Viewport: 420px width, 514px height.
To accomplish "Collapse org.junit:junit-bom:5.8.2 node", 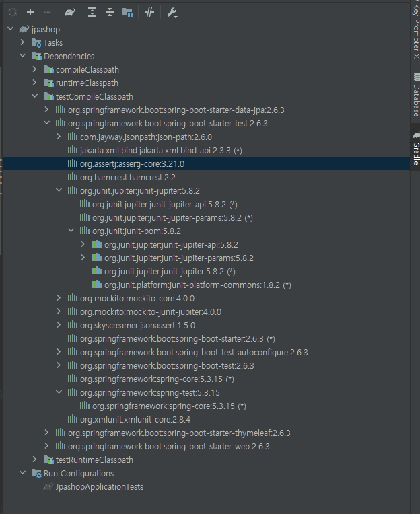I will [71, 231].
